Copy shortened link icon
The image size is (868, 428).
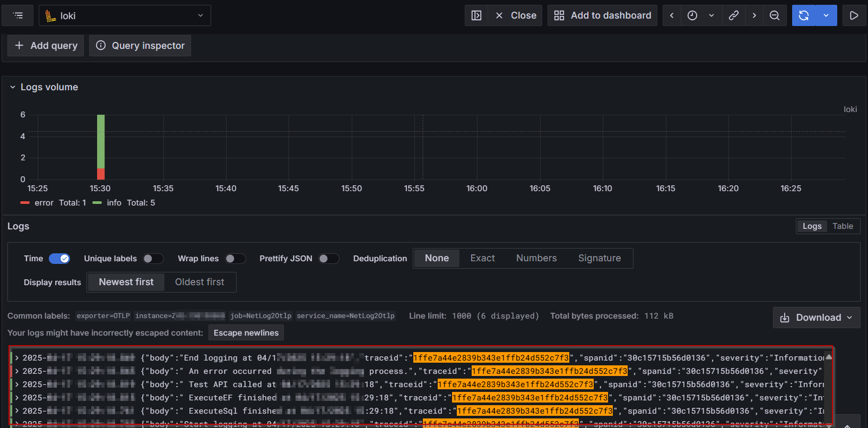[x=734, y=15]
